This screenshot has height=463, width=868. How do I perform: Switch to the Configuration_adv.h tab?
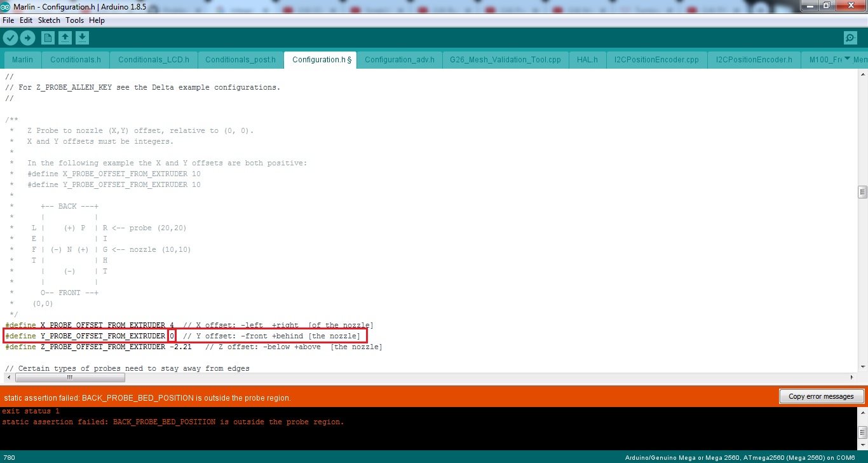coord(399,60)
